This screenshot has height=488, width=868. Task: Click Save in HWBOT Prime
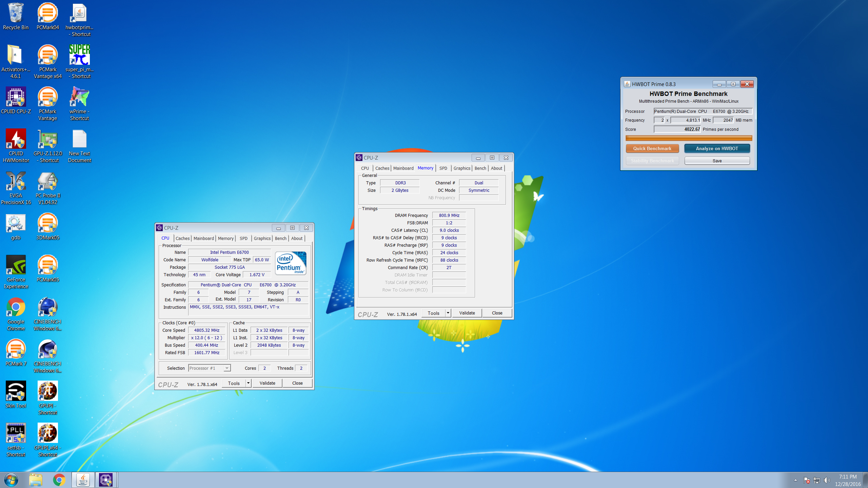pyautogui.click(x=717, y=161)
